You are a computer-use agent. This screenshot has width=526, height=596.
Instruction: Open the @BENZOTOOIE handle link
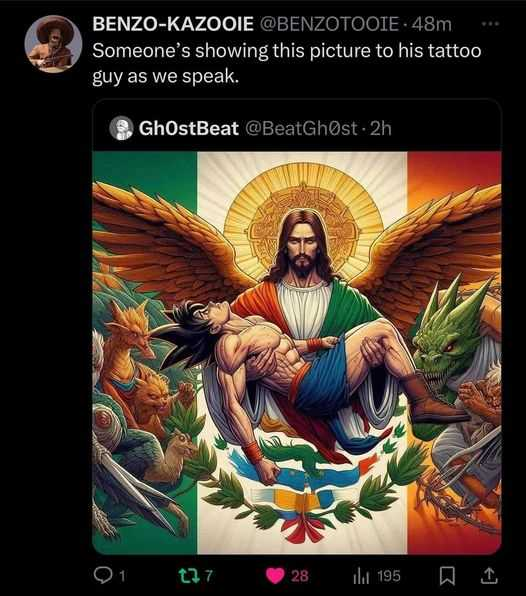[x=329, y=24]
